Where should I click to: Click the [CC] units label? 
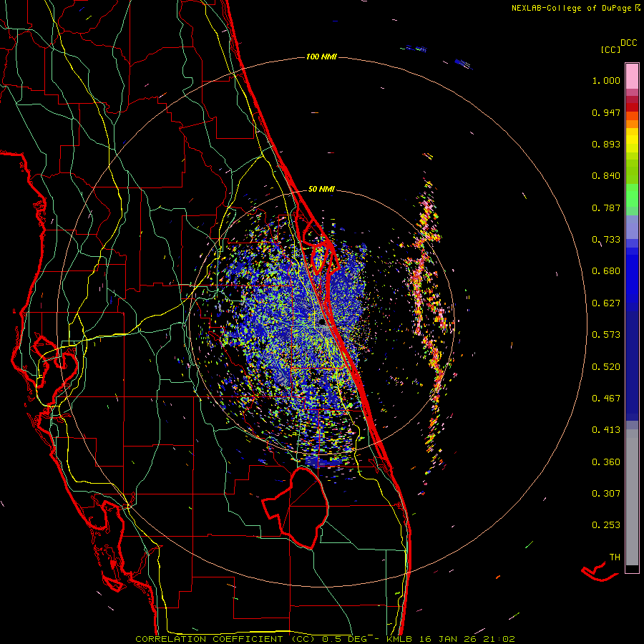click(611, 49)
